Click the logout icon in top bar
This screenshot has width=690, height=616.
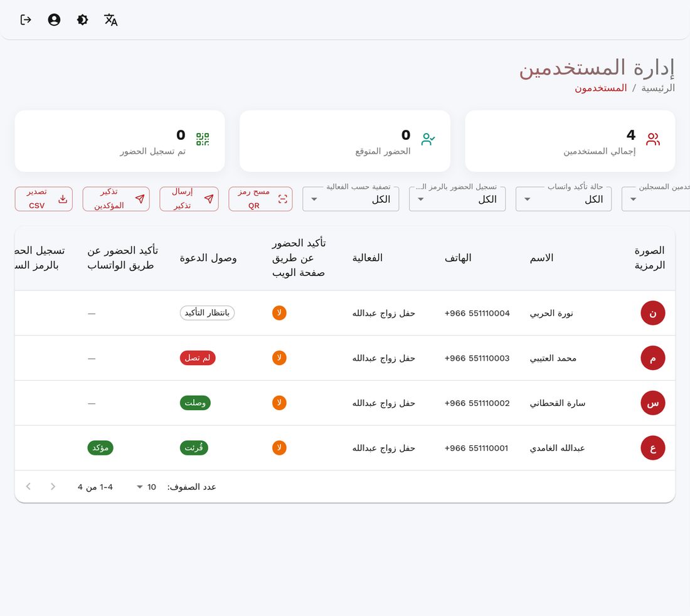coord(26,20)
